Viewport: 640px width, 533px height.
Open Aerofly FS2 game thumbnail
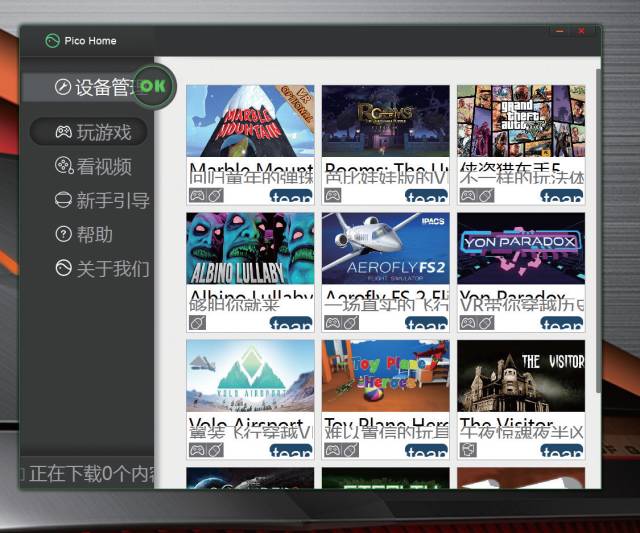pos(386,248)
